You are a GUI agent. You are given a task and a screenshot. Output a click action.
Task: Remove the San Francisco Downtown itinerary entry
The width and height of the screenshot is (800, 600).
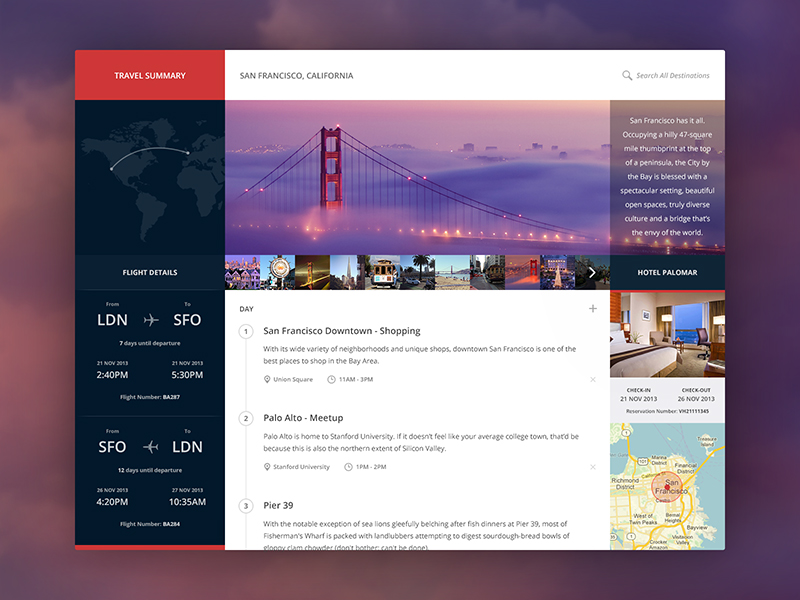(x=593, y=380)
